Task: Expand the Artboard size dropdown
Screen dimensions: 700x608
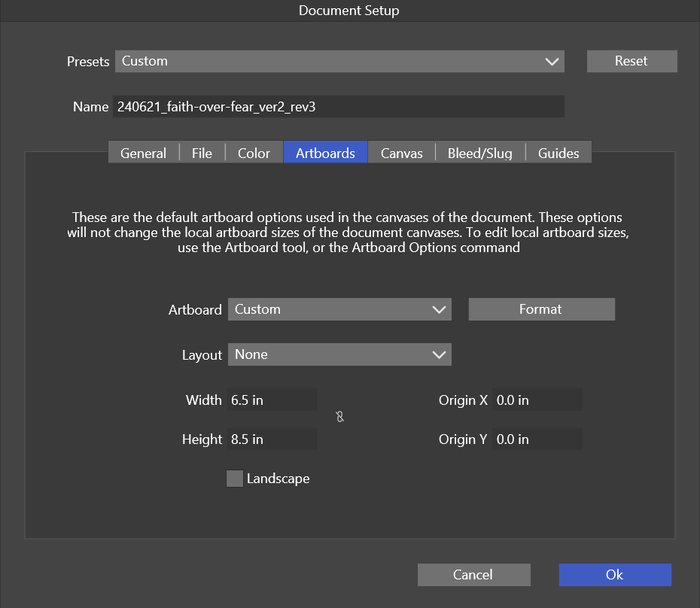Action: (x=339, y=309)
